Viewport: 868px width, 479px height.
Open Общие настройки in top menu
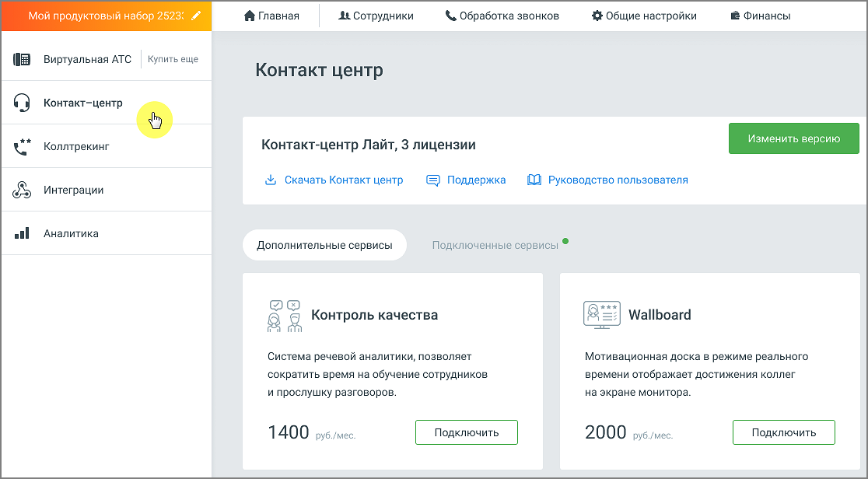[644, 16]
